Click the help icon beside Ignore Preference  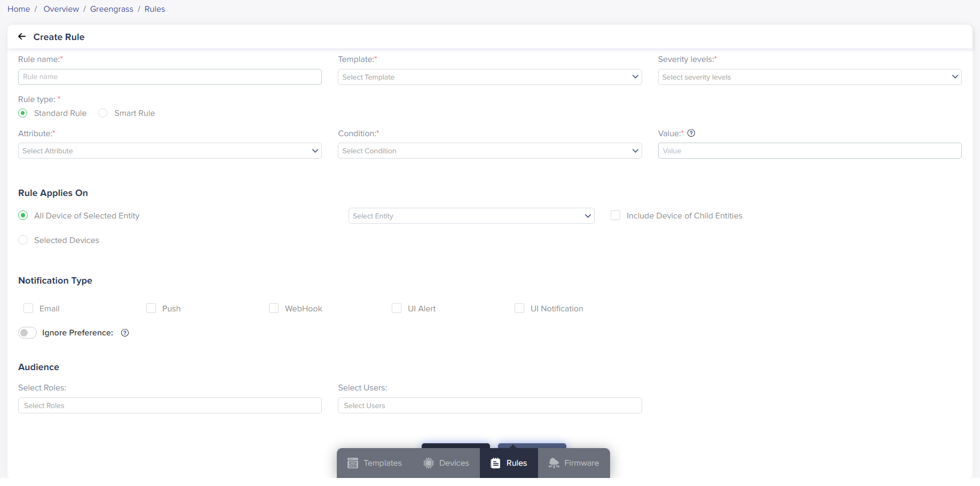(125, 333)
